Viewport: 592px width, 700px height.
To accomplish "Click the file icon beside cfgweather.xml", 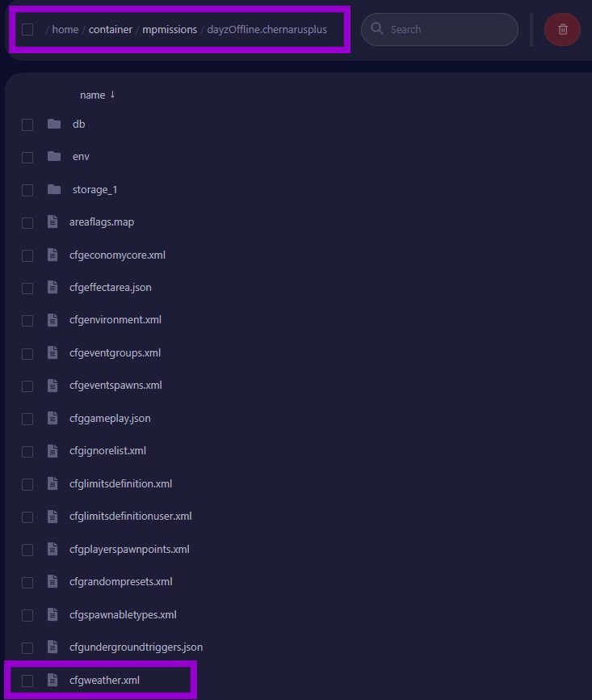I will (x=52, y=679).
